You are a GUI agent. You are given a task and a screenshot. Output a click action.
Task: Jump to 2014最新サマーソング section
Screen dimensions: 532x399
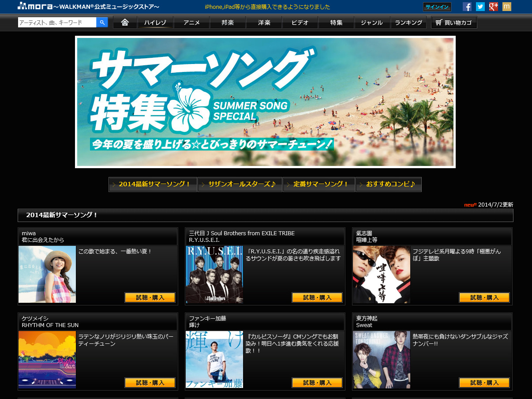point(153,184)
